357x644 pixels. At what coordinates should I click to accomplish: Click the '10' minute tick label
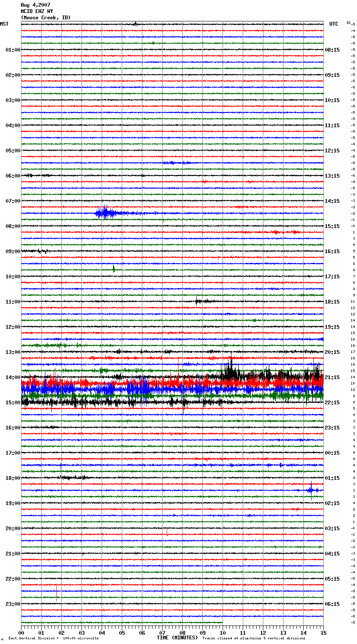click(x=223, y=633)
